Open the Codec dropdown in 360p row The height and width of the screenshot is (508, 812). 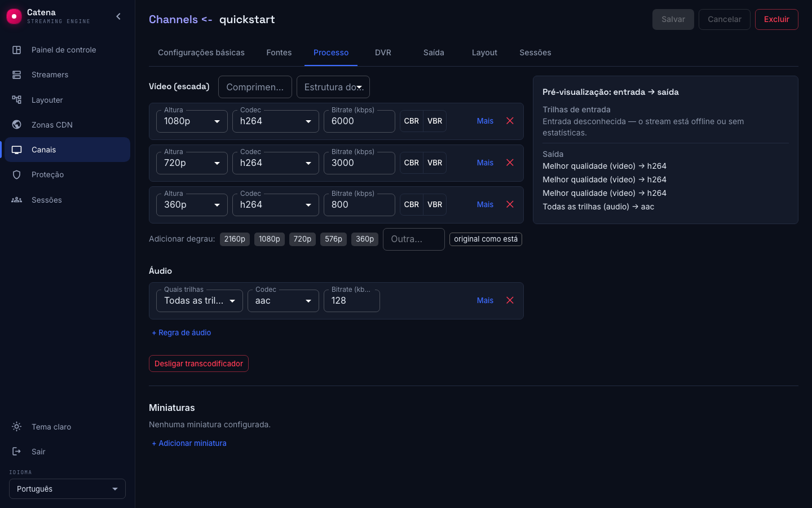tap(276, 204)
